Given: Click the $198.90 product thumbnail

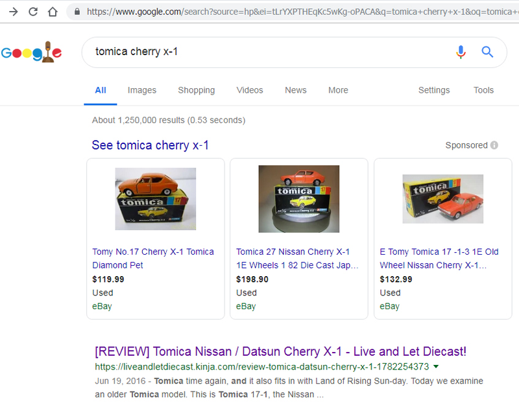Looking at the screenshot, I should click(299, 199).
